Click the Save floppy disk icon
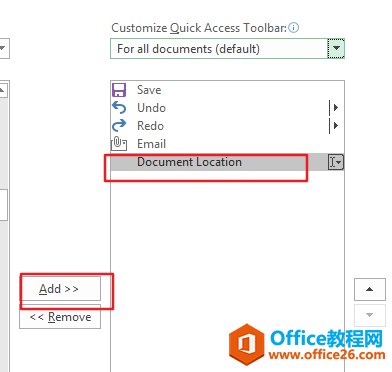Screen dimensions: 392x372 [119, 90]
